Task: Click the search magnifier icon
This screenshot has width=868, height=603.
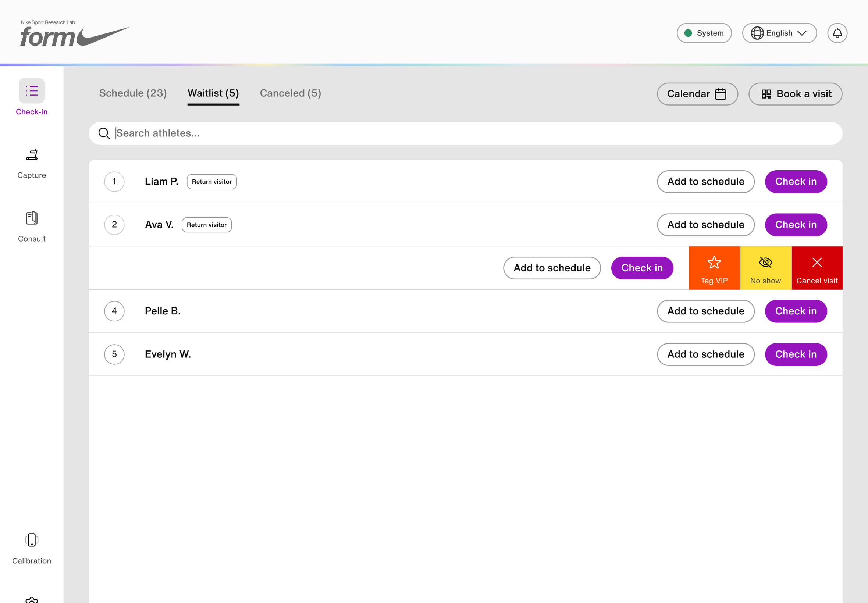Action: click(104, 133)
